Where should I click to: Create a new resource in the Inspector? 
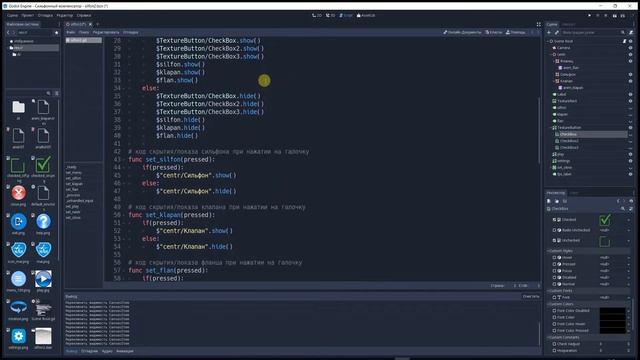pos(549,201)
